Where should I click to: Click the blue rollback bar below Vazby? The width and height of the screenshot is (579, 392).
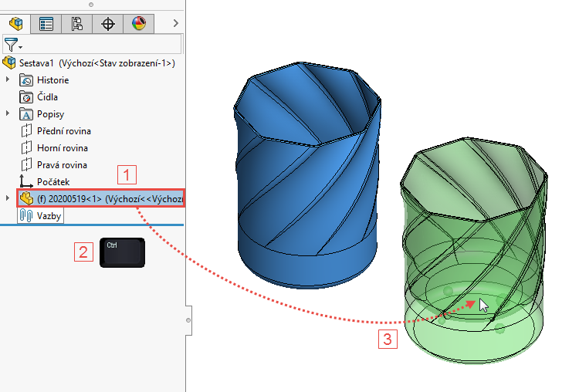click(92, 225)
